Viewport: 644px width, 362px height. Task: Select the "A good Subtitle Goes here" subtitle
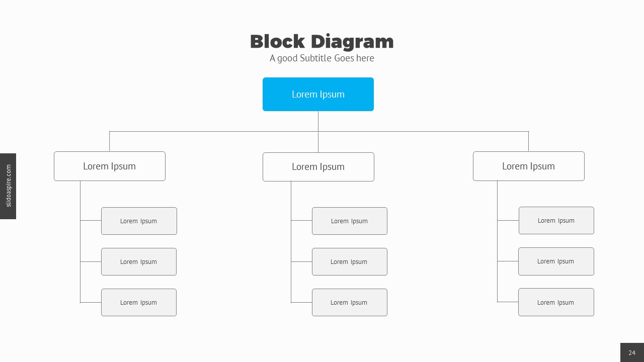(321, 58)
